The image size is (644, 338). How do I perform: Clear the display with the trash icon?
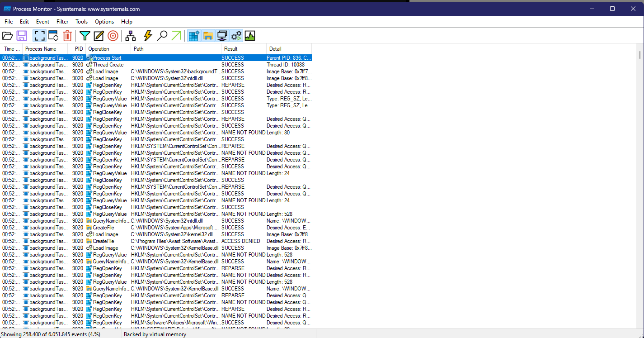[67, 36]
